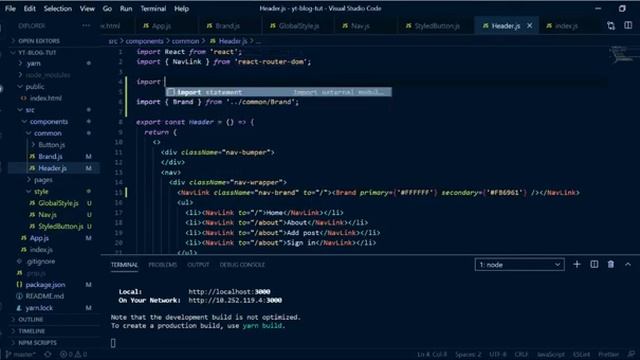Open StyledButton.js in the explorer tree
The image size is (640, 360).
(61, 226)
